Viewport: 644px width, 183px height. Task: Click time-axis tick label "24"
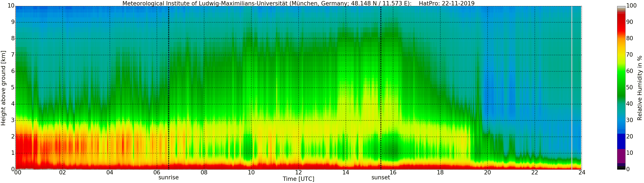[582, 172]
